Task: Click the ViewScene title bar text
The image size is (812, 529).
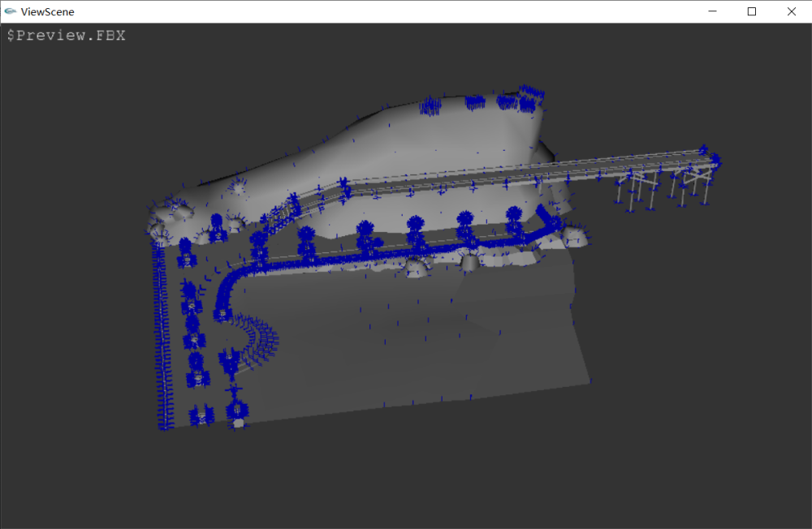Action: pos(47,11)
